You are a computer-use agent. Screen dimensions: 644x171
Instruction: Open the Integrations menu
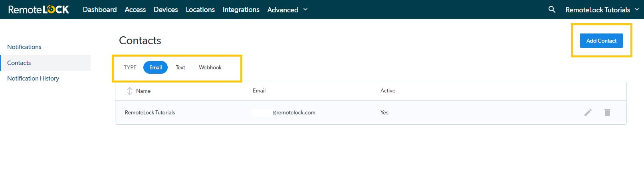coord(241,10)
